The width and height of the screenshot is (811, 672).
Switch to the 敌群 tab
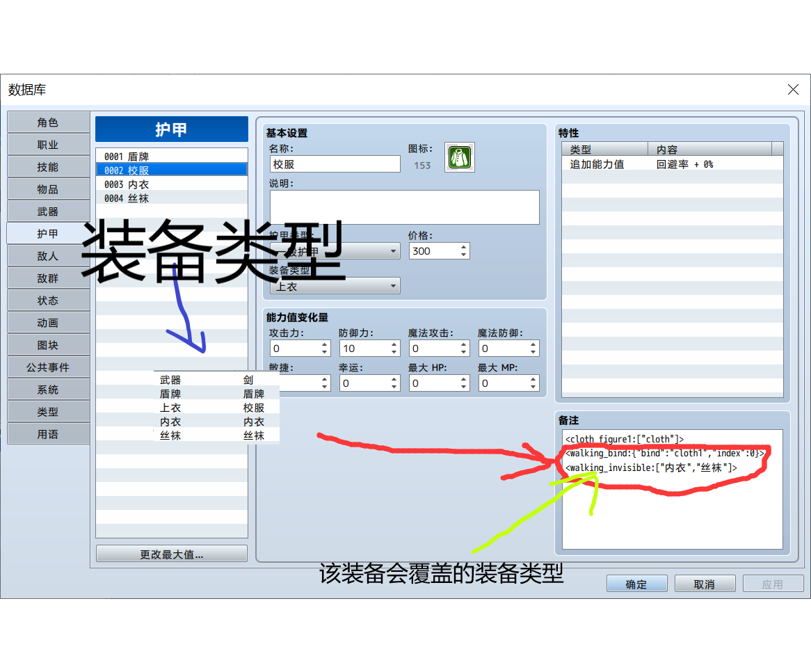click(48, 278)
